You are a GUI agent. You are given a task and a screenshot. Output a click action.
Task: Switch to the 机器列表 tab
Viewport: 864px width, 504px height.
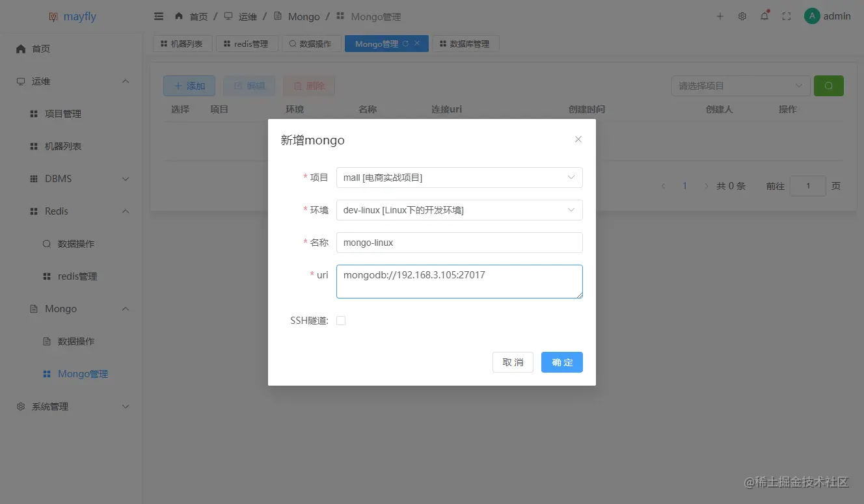tap(182, 44)
